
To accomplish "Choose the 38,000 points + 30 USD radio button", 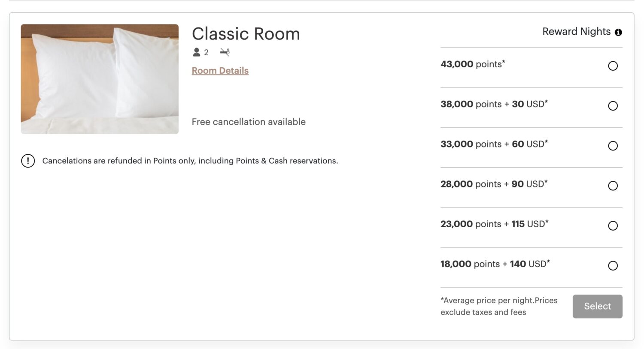I will pyautogui.click(x=613, y=105).
